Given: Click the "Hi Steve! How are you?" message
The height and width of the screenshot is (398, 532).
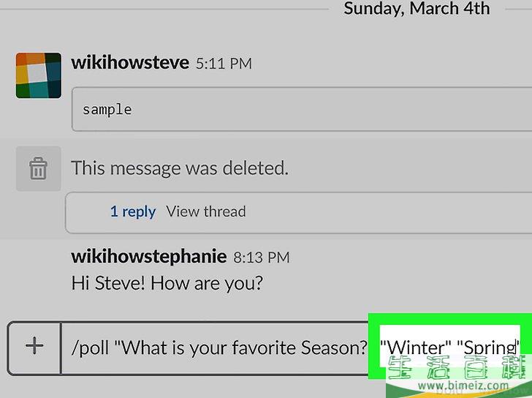Looking at the screenshot, I should tap(167, 283).
